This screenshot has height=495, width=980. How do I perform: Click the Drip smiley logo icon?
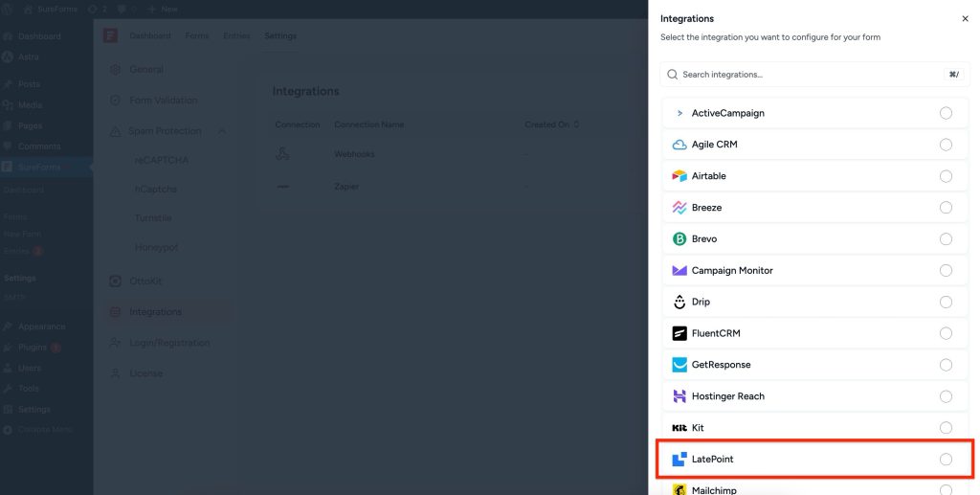coord(679,302)
